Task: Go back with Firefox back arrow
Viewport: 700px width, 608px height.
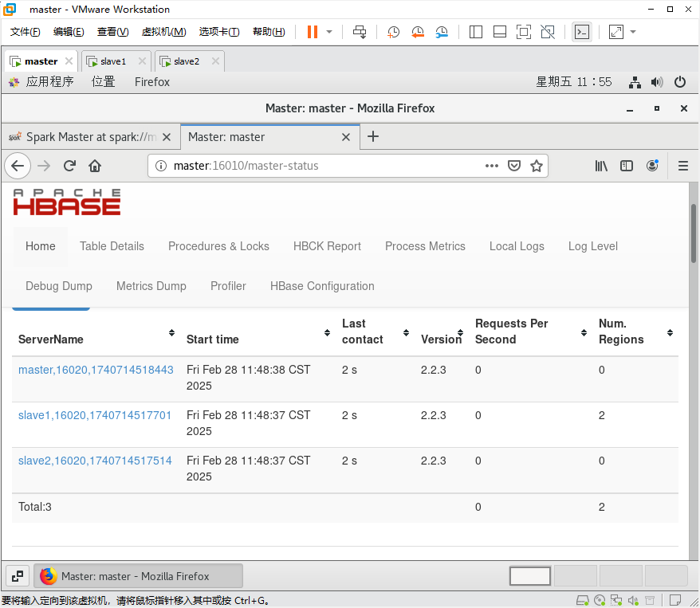Action: click(x=18, y=166)
